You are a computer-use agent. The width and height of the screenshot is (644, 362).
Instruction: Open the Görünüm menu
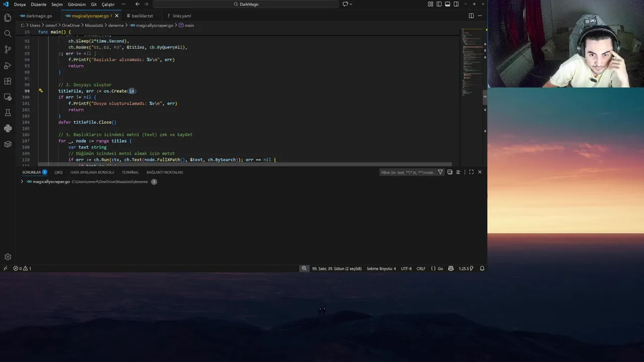(77, 4)
